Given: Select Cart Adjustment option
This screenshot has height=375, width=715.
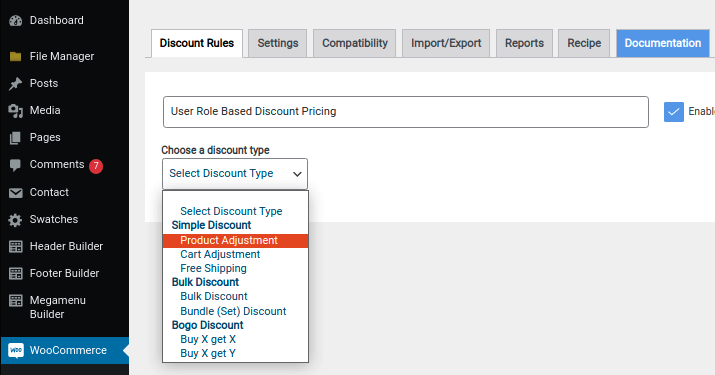Looking at the screenshot, I should (235, 255).
